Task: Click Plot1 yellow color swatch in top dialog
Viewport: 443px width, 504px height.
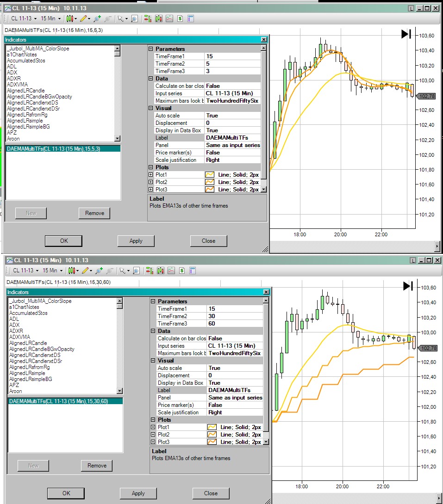Action: (x=210, y=174)
